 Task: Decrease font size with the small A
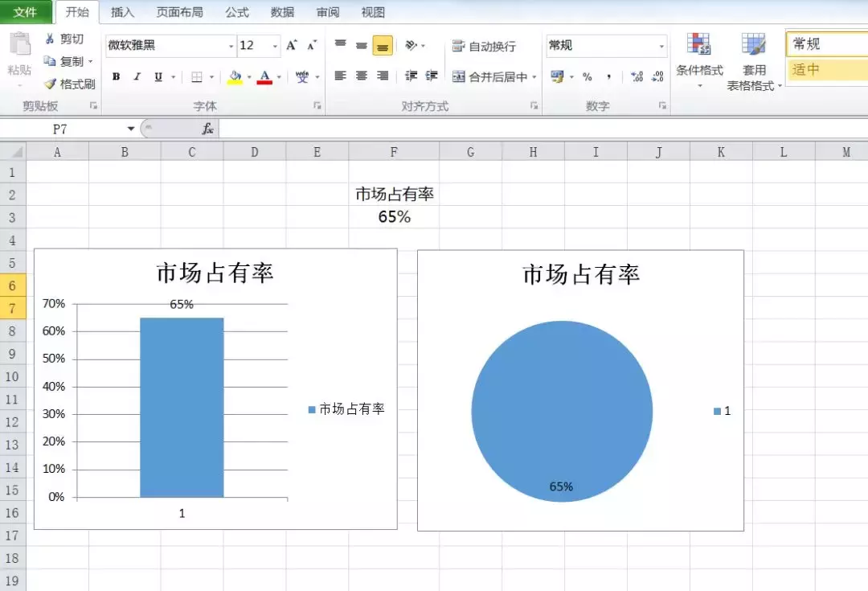pyautogui.click(x=312, y=45)
